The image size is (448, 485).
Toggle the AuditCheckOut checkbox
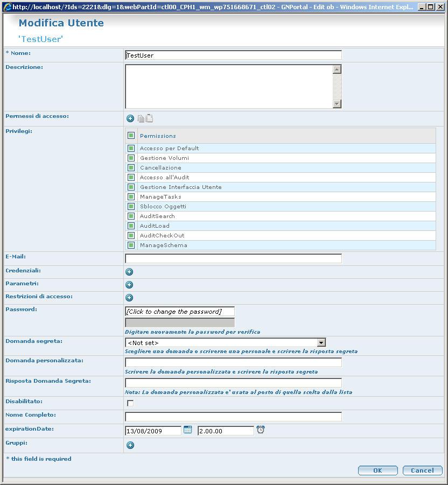pos(131,235)
